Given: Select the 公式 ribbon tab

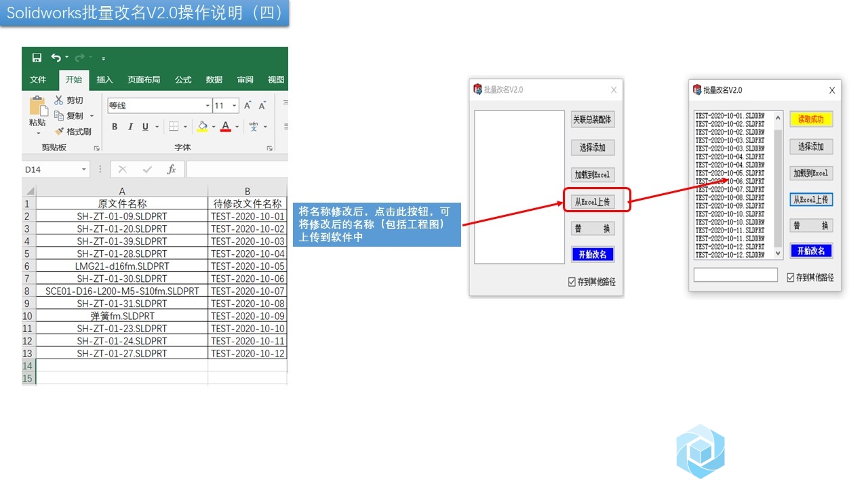Looking at the screenshot, I should 183,80.
